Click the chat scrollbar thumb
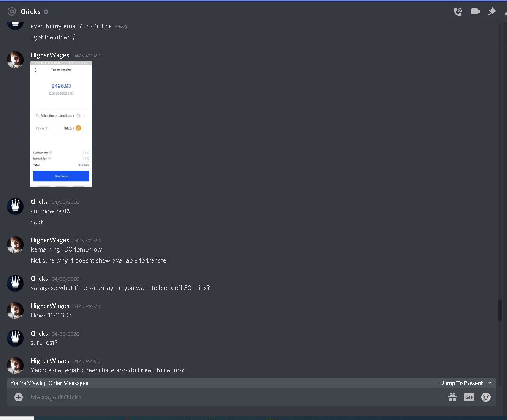Image resolution: width=507 pixels, height=420 pixels. (500, 310)
